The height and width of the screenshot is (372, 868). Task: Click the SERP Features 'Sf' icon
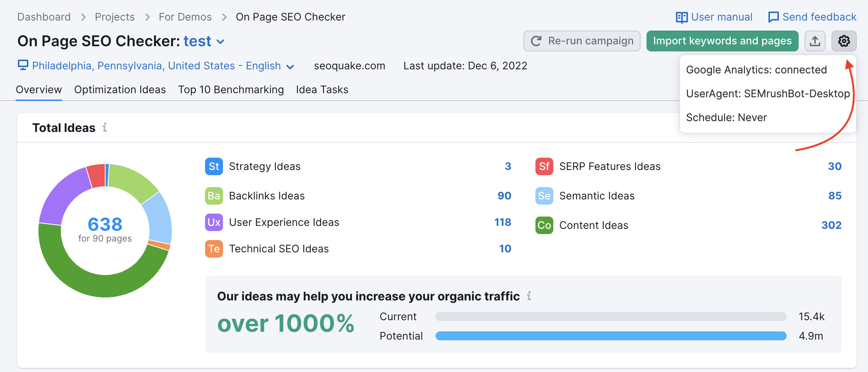click(544, 166)
